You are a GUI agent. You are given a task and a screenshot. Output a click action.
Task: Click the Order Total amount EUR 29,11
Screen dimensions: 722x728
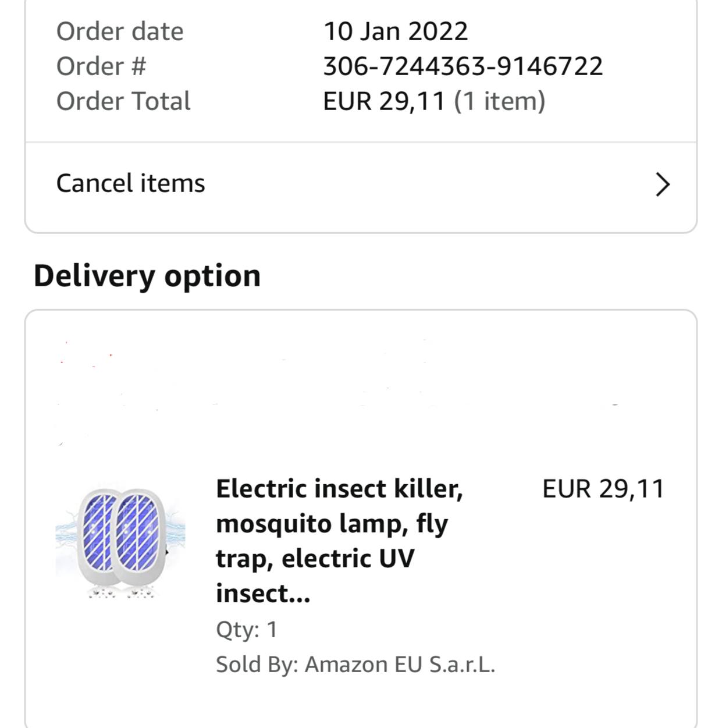click(384, 101)
